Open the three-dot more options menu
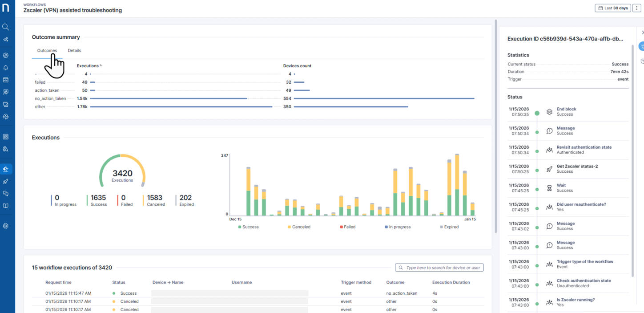This screenshot has width=644, height=313. (x=637, y=8)
